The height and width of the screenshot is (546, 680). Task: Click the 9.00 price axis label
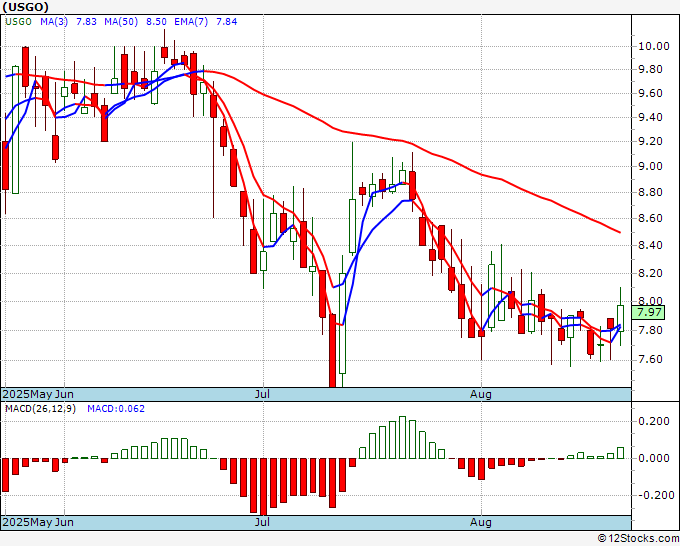tap(649, 167)
